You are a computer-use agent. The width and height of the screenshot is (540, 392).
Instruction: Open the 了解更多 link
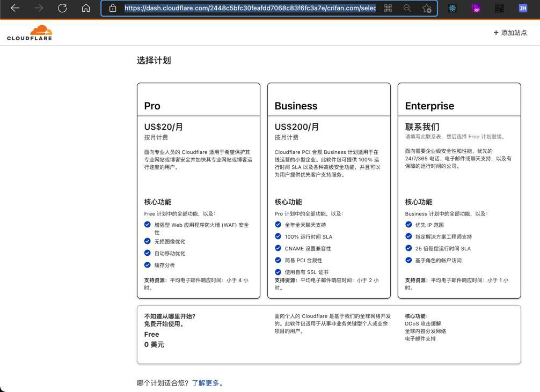(206, 383)
